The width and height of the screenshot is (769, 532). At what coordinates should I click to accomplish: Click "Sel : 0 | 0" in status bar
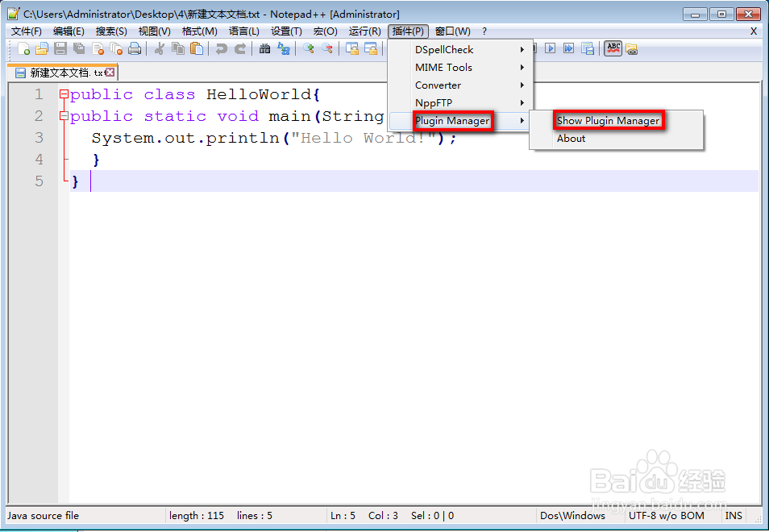(433, 515)
